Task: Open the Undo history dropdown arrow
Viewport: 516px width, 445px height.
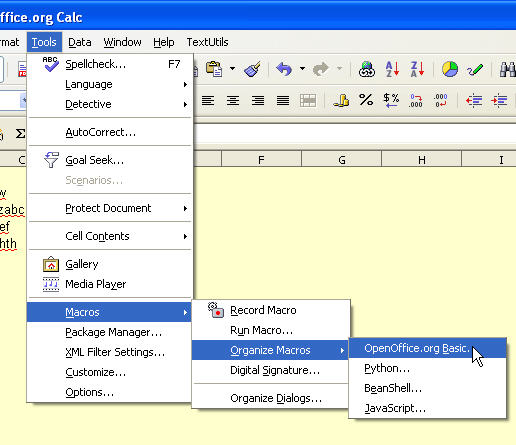Action: pos(302,69)
